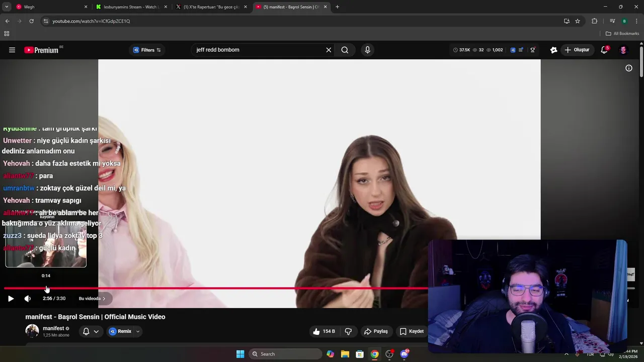Click the seek preview thumbnail at 0:14

[46, 245]
